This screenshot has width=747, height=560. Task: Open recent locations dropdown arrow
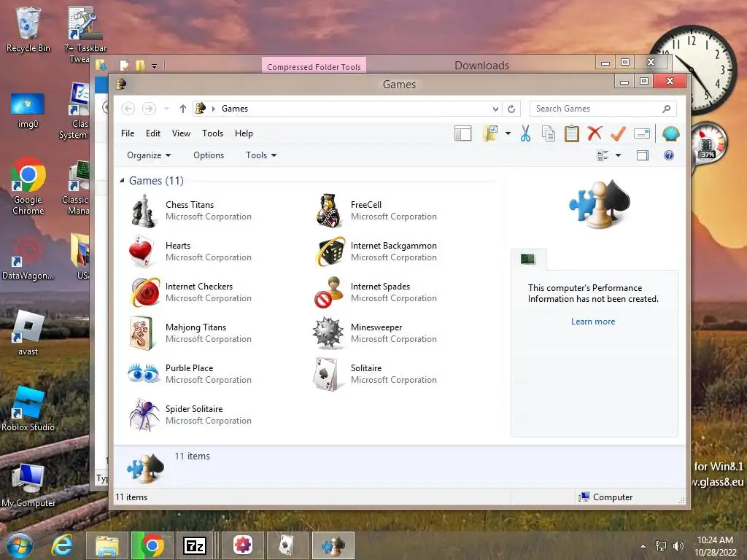(166, 109)
